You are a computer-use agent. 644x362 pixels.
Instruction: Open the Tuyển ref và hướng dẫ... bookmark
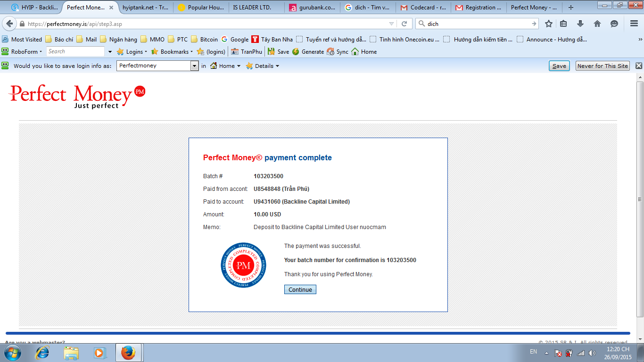331,39
